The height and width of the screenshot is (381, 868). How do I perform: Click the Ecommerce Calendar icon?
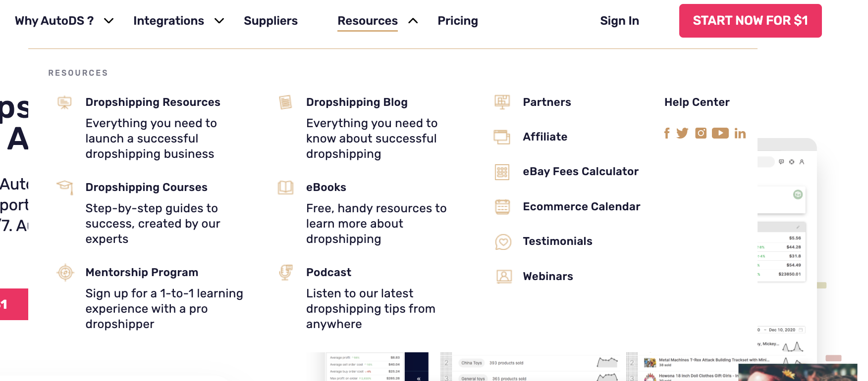click(x=502, y=207)
